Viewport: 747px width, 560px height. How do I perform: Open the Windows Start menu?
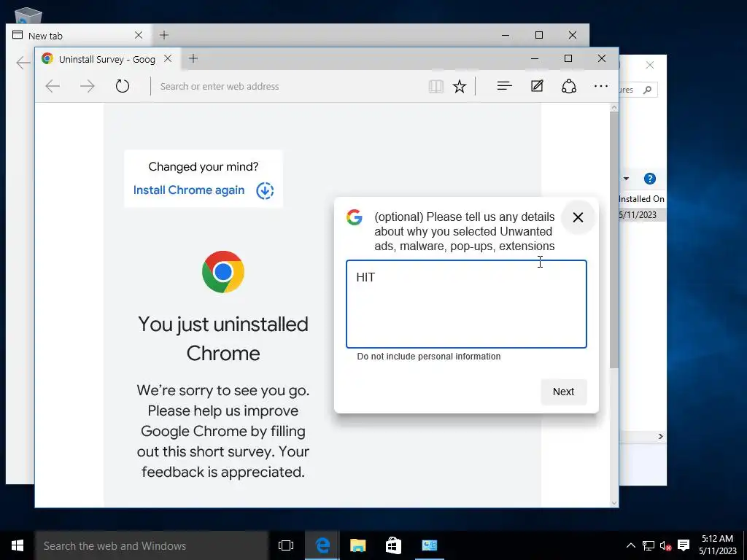tap(18, 545)
